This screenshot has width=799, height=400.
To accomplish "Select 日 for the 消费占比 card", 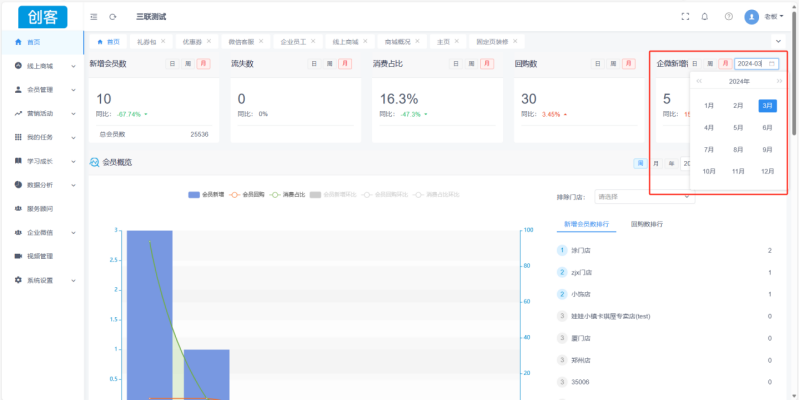I will tap(456, 64).
